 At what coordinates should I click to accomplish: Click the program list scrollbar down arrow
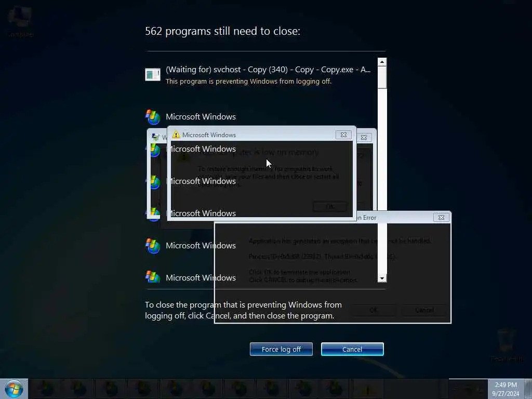(382, 278)
